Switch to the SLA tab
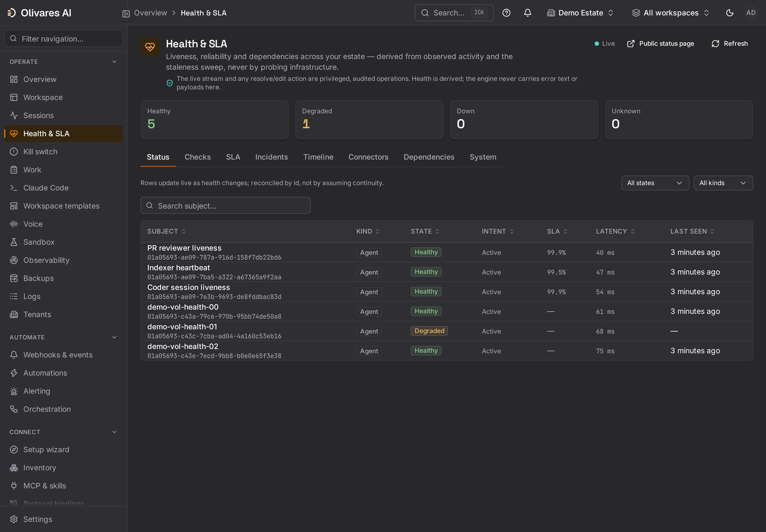The height and width of the screenshot is (532, 766). (x=233, y=157)
